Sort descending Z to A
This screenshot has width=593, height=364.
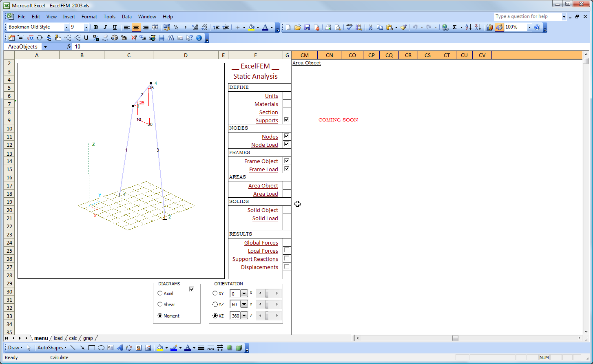coord(478,27)
